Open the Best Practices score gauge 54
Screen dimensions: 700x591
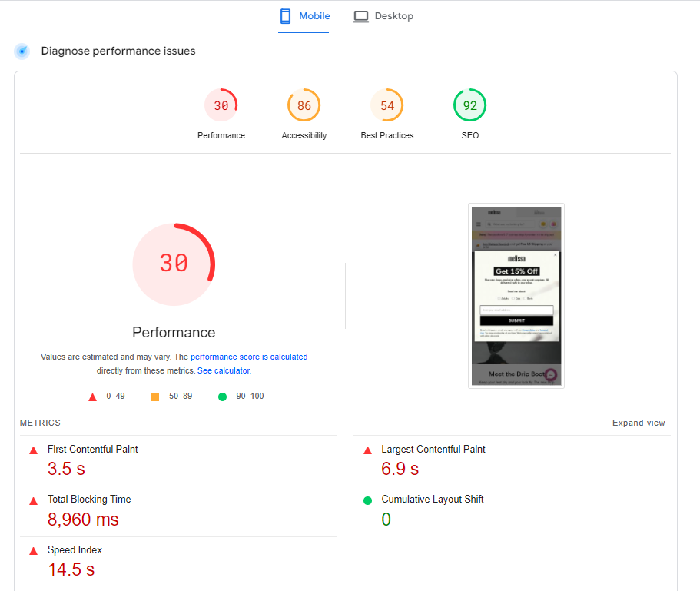(x=387, y=105)
